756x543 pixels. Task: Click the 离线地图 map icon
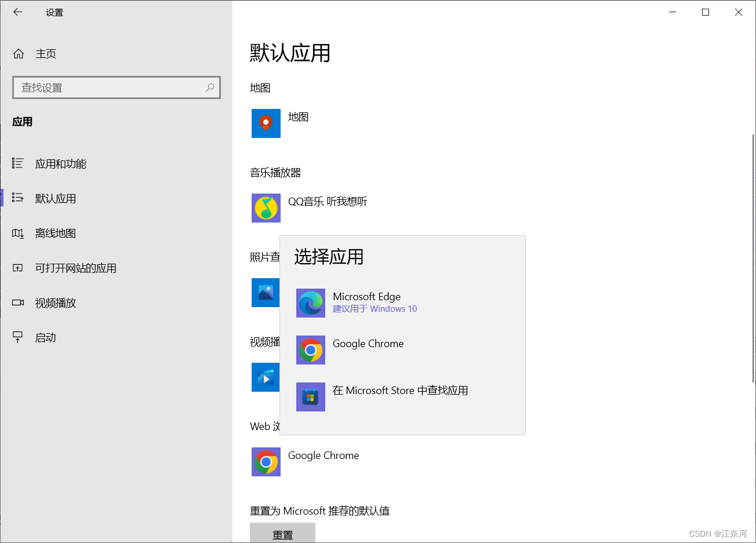click(x=18, y=234)
